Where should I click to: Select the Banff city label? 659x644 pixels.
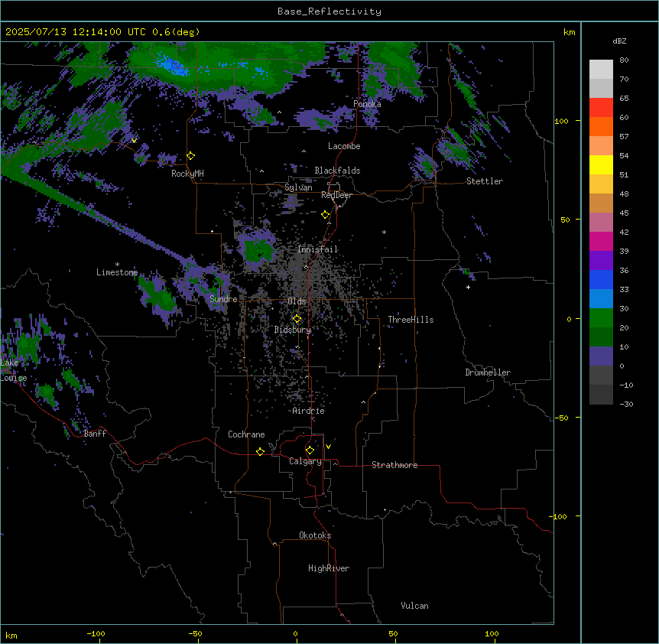point(95,434)
